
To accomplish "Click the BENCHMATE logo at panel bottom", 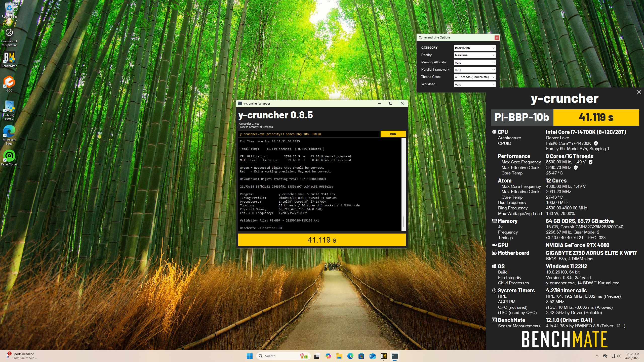I will [565, 339].
